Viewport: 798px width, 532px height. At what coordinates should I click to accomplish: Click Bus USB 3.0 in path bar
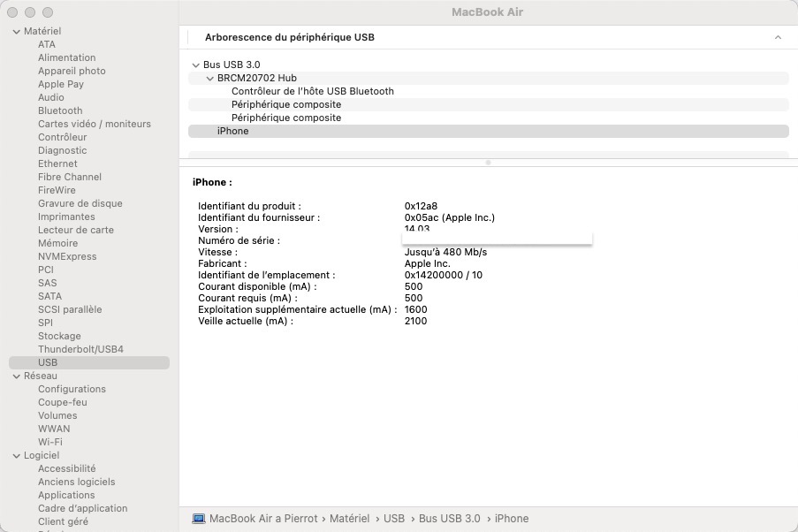pyautogui.click(x=449, y=519)
